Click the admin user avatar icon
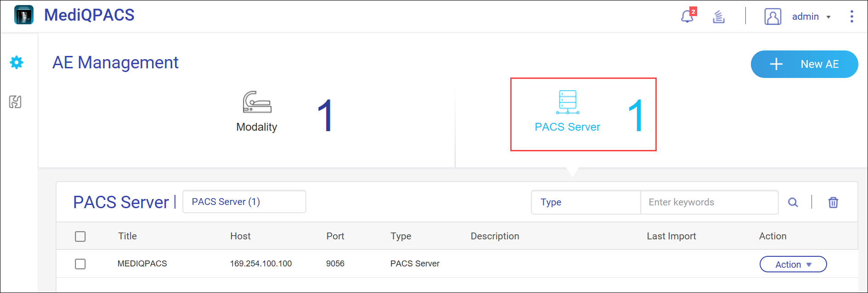This screenshot has width=868, height=293. tap(772, 17)
